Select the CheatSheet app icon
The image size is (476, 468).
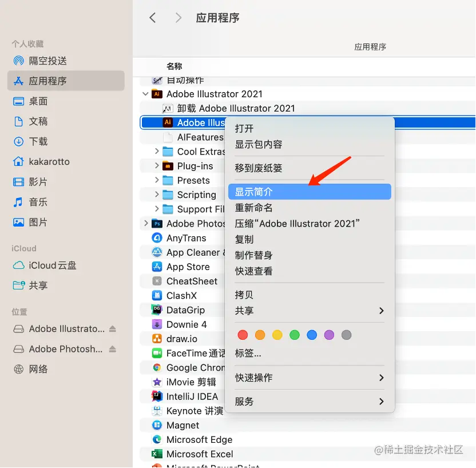pyautogui.click(x=157, y=281)
